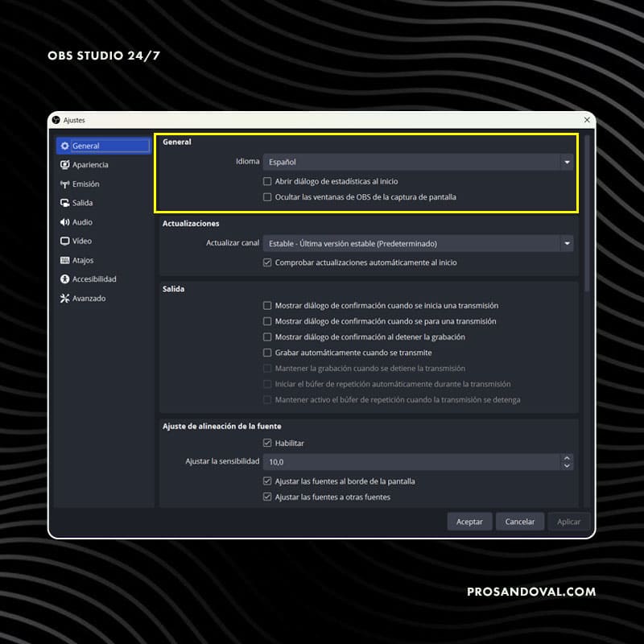The image size is (644, 644).
Task: Switch to Apariencia settings
Action: 104,165
